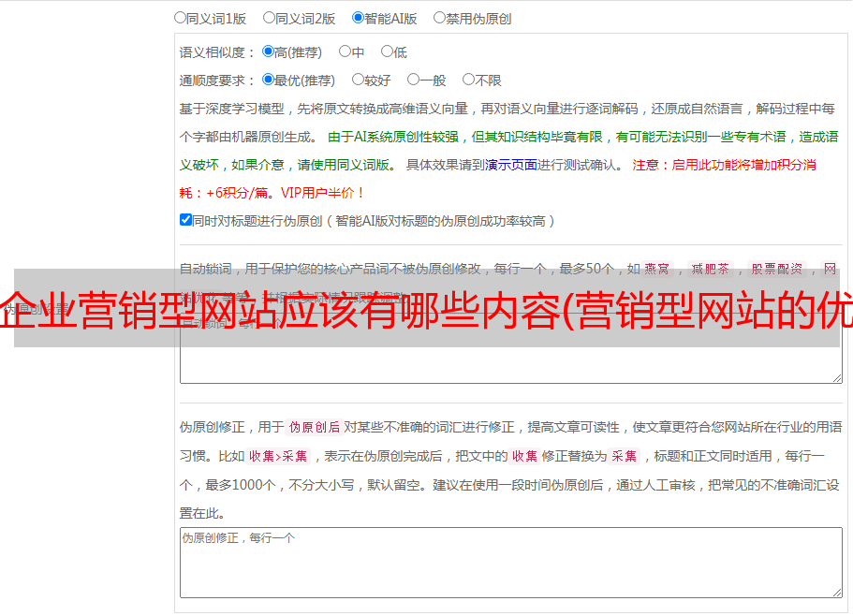Click the 收集>采集 example code
The width and height of the screenshot is (853, 616).
pos(278,456)
